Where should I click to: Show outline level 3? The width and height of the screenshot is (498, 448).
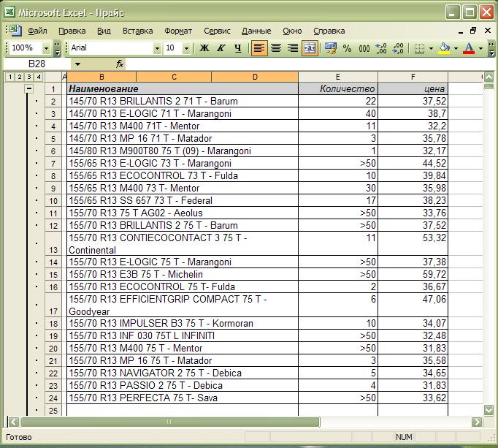tap(29, 77)
